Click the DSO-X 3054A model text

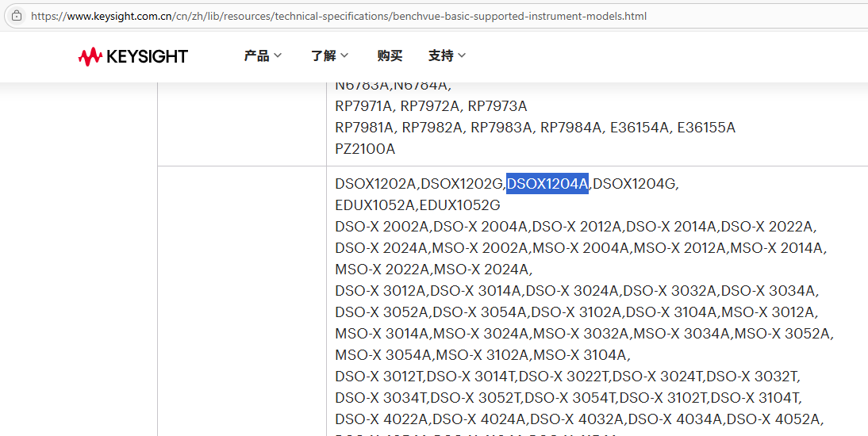480,313
